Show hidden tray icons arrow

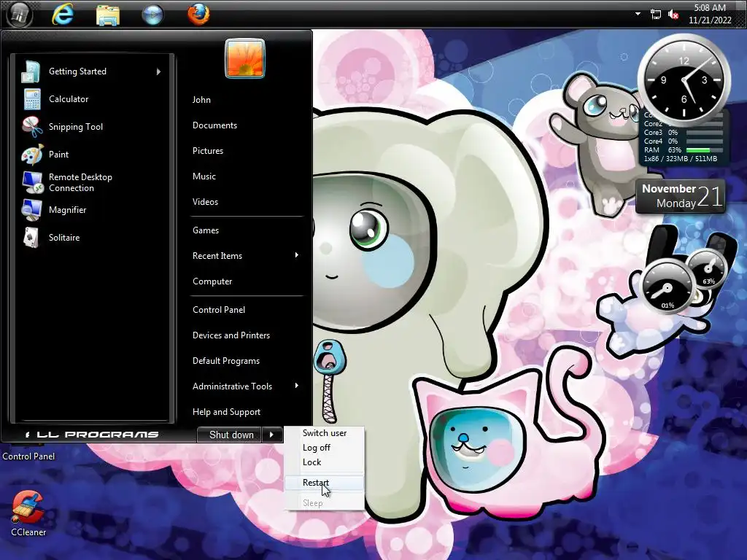click(x=638, y=14)
